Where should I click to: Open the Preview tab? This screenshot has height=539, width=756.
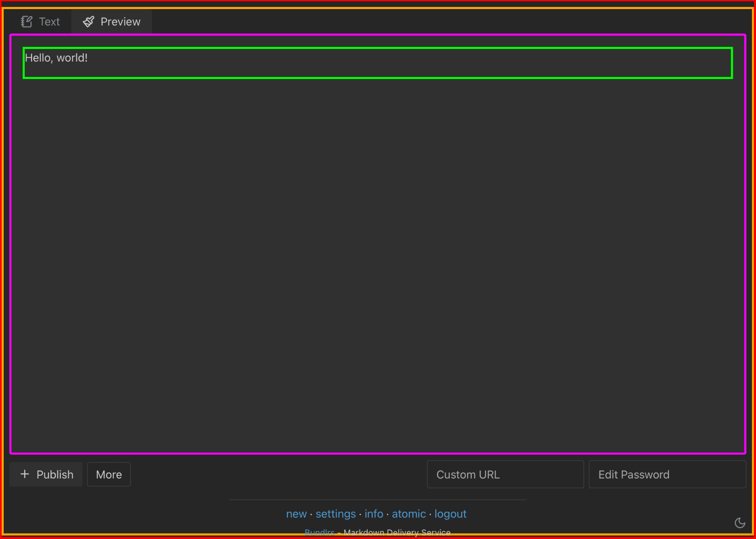(112, 22)
